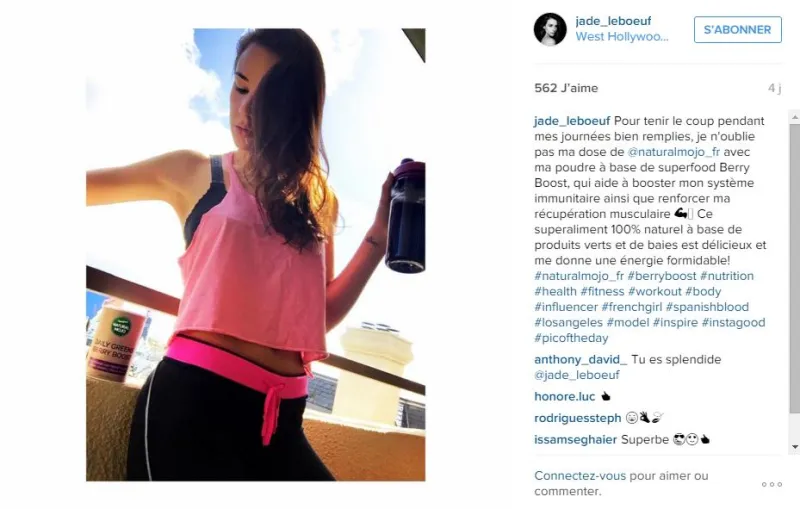The width and height of the screenshot is (800, 509).
Task: Click the main post photo
Action: (256, 254)
